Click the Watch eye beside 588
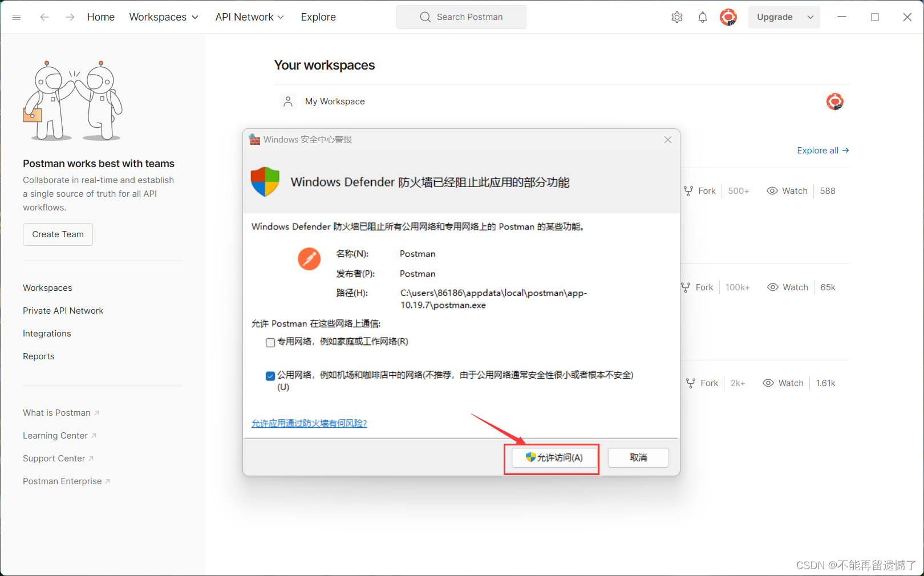The height and width of the screenshot is (576, 924). point(772,191)
